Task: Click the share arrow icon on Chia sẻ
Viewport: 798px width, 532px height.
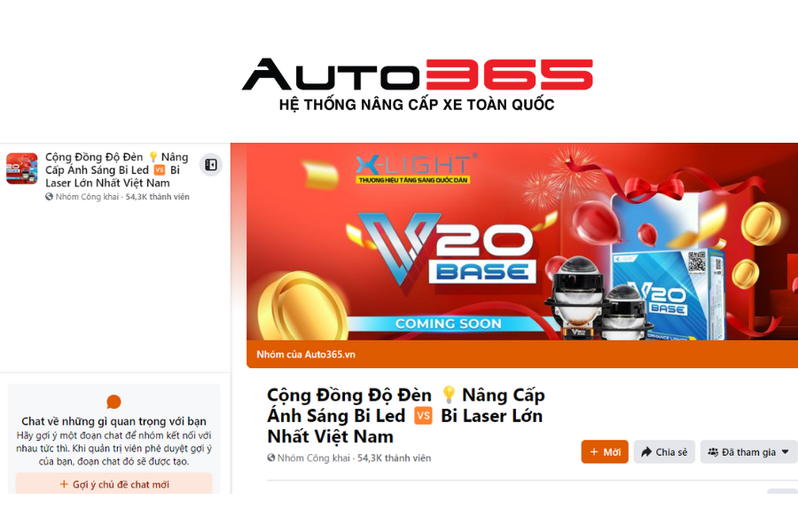Action: [646, 452]
